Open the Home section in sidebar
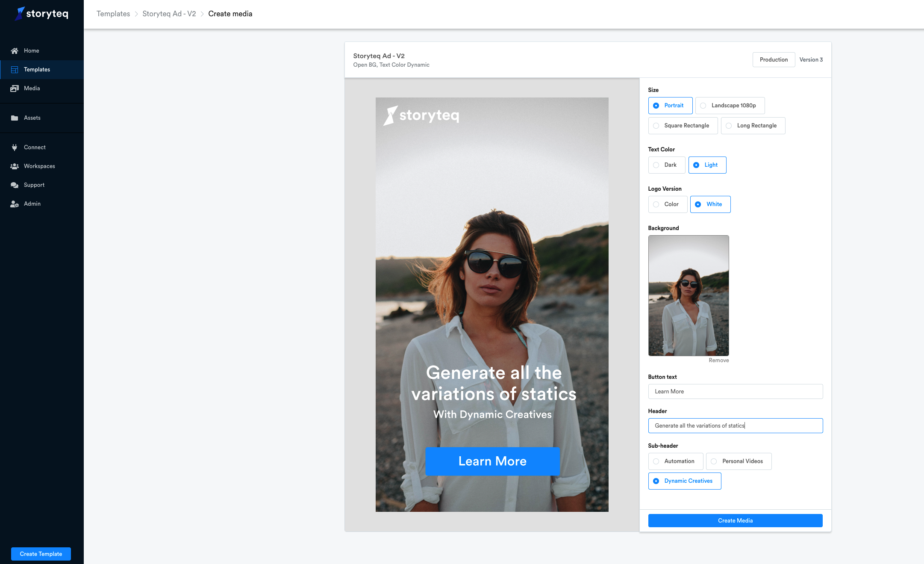 click(31, 50)
